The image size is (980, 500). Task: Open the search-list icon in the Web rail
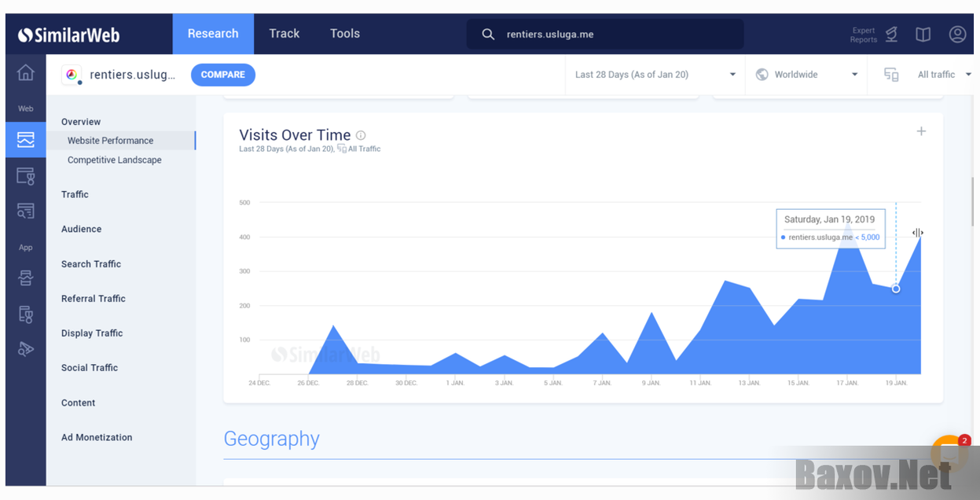click(x=26, y=211)
